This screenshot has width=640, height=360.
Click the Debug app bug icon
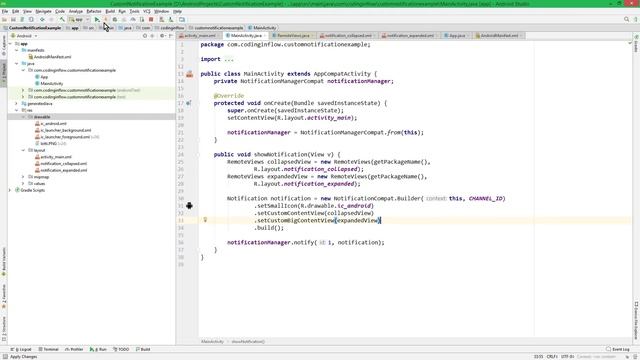pos(115,20)
